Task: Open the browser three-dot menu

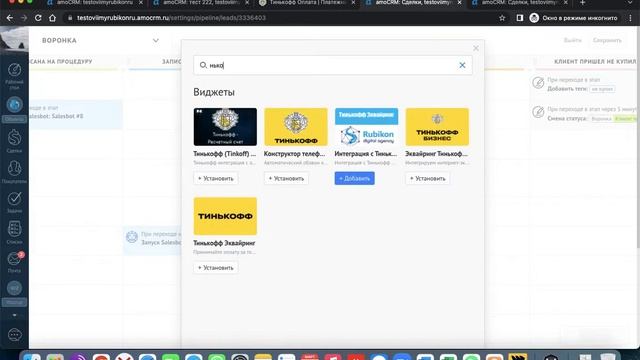Action: pyautogui.click(x=631, y=18)
